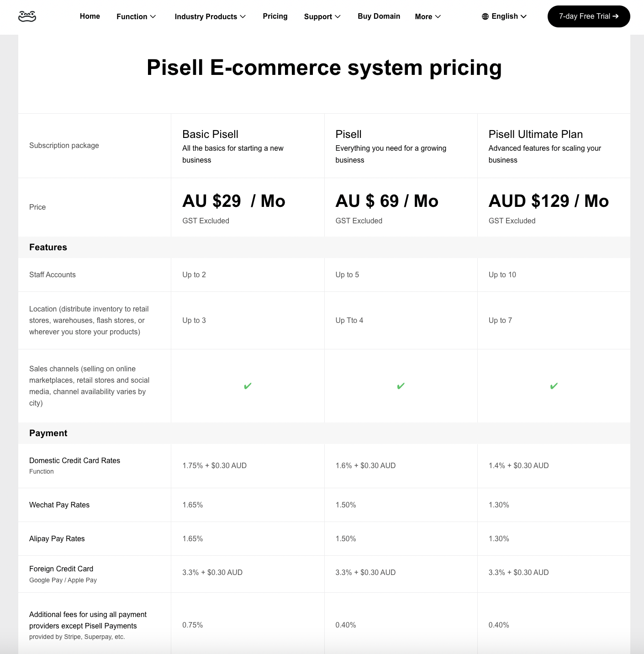Click the Additional fees for payment providers label

[x=88, y=620]
